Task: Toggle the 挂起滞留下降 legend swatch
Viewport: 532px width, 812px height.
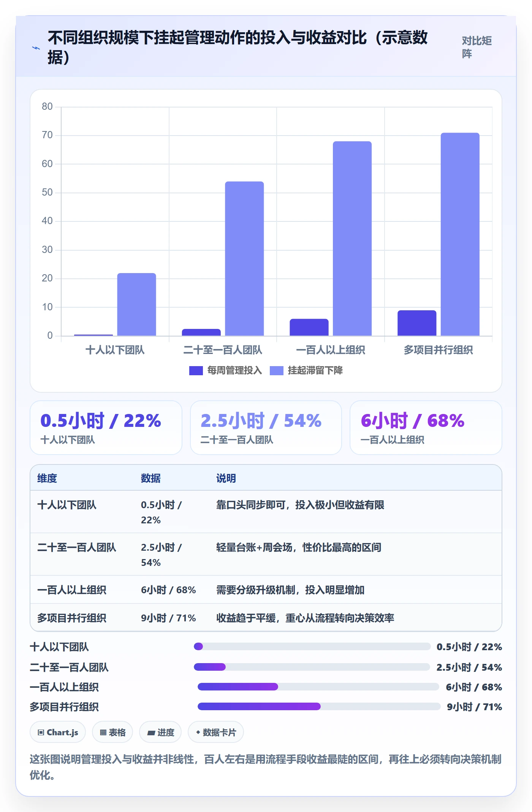Action: (x=277, y=371)
